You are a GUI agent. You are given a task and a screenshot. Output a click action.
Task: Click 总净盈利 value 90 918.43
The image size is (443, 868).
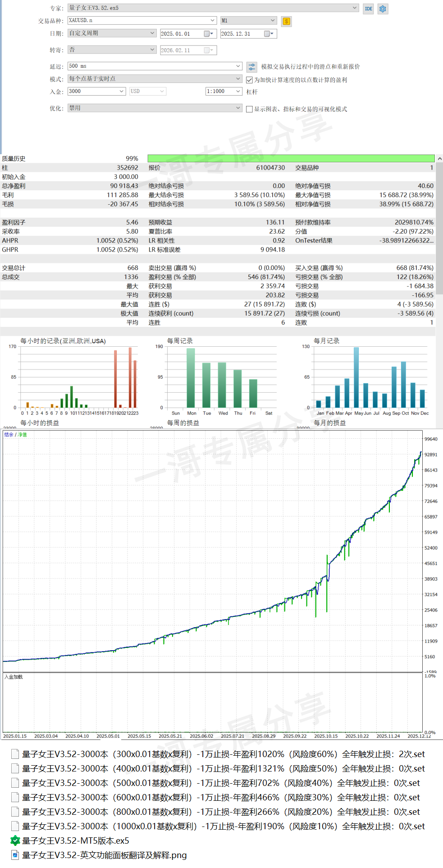pos(124,186)
